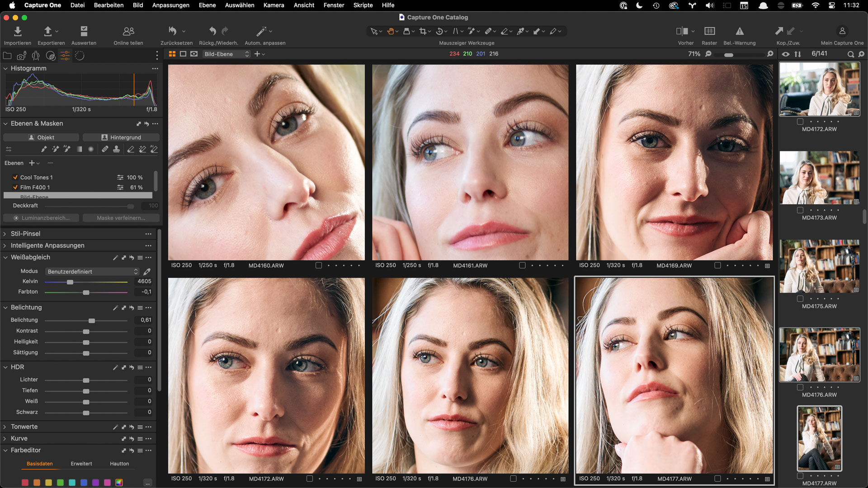Tick the selection checkbox for MD4169.ARW

717,265
